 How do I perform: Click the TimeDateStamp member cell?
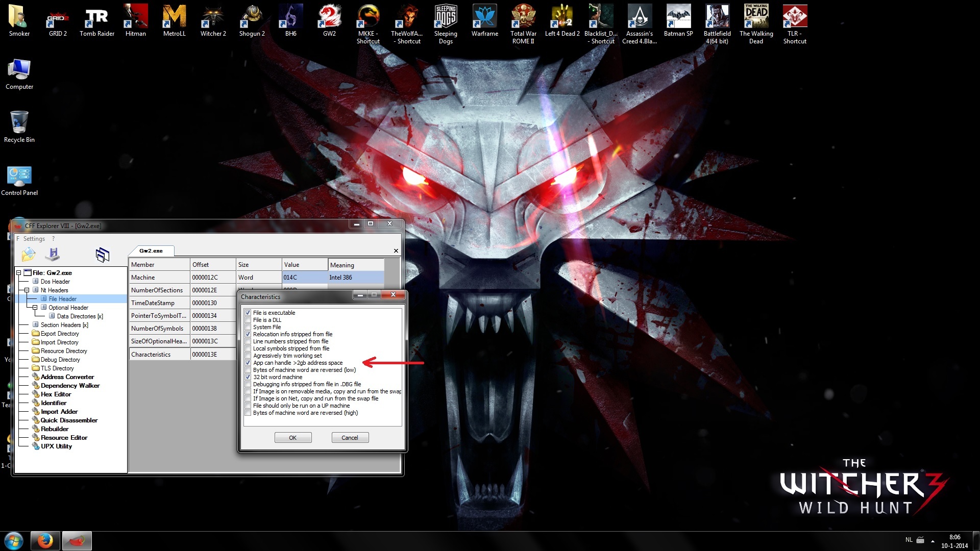(159, 303)
